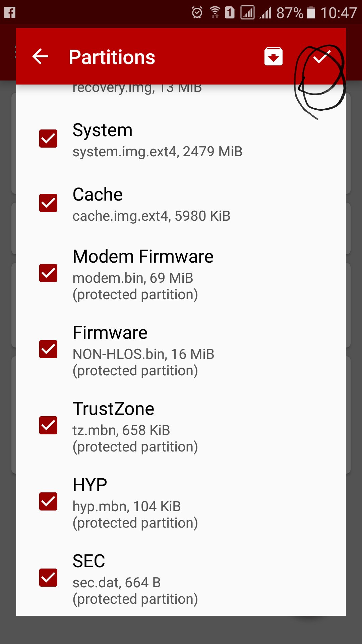Uncheck the System partition checkbox
Image resolution: width=362 pixels, height=644 pixels.
48,139
